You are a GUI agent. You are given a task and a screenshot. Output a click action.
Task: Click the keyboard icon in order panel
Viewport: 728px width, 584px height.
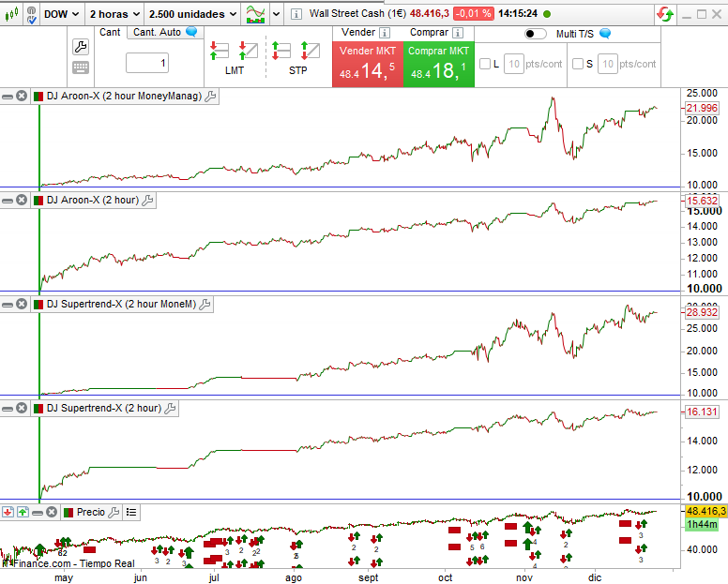[x=81, y=67]
